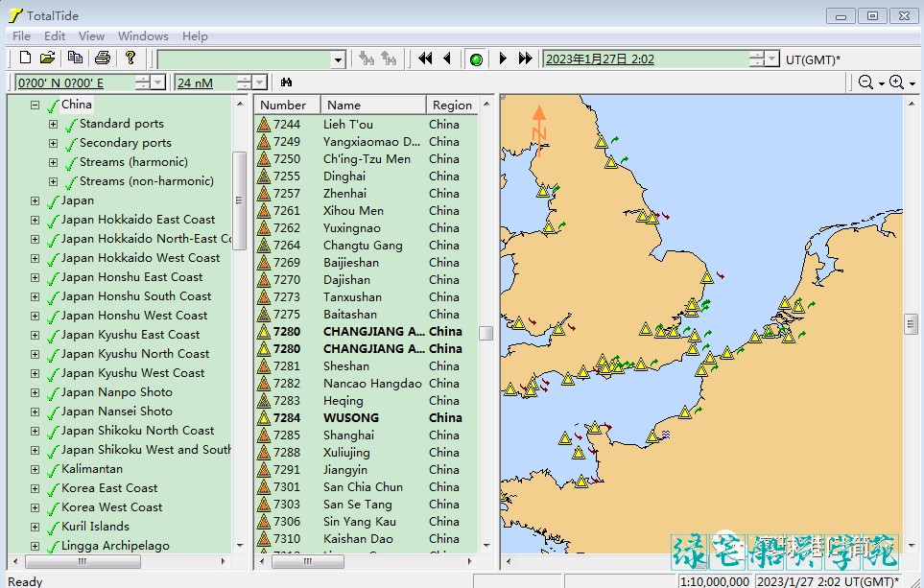The width and height of the screenshot is (924, 588).
Task: Sort list by Region column header
Action: [x=452, y=105]
